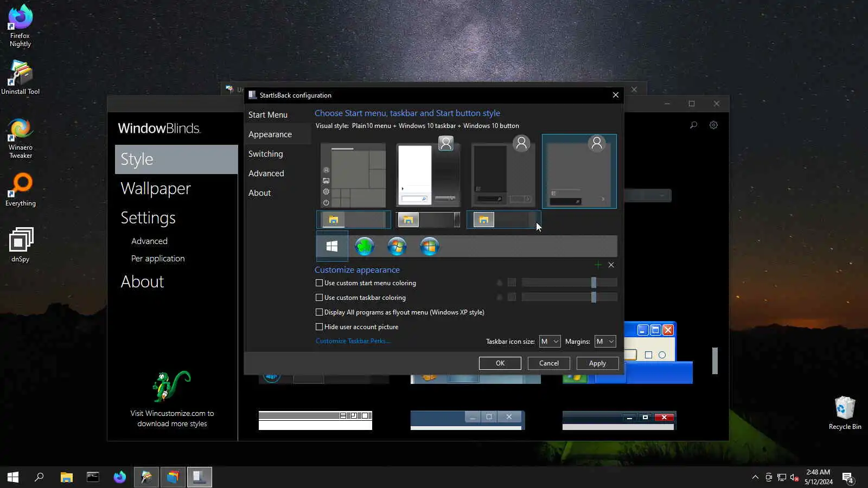The image size is (868, 488).
Task: Pick the Windows 8 style start orb
Action: [x=429, y=246]
